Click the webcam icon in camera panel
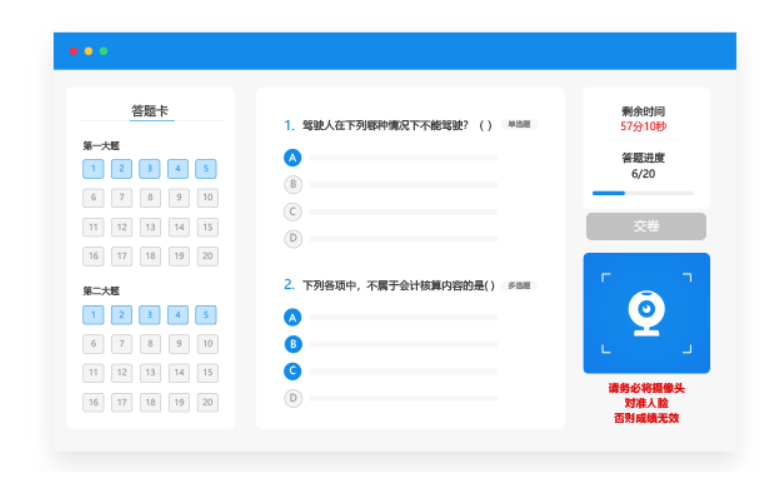The height and width of the screenshot is (496, 775). tap(646, 312)
